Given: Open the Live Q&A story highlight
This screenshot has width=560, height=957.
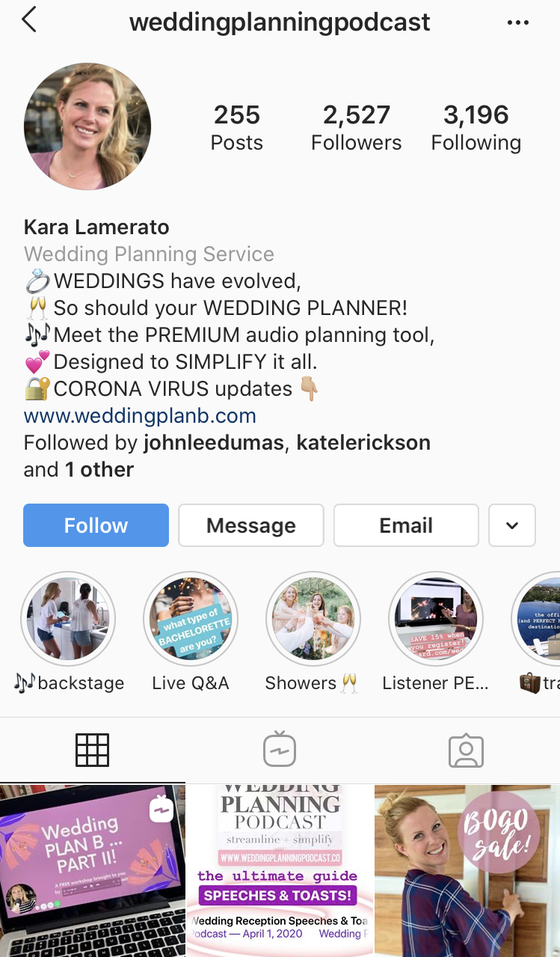Looking at the screenshot, I should coord(191,620).
